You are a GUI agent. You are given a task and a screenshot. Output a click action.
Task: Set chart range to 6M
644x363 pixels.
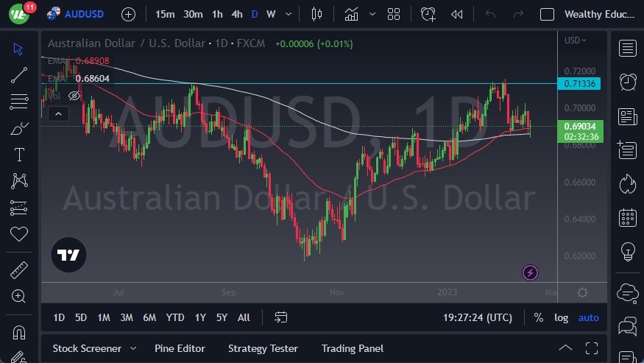(149, 317)
